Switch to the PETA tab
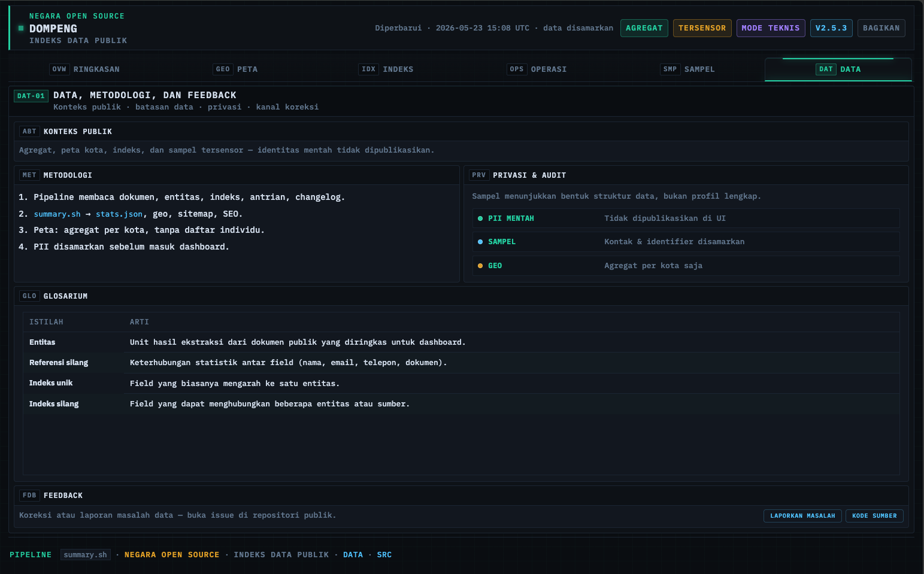 (236, 69)
